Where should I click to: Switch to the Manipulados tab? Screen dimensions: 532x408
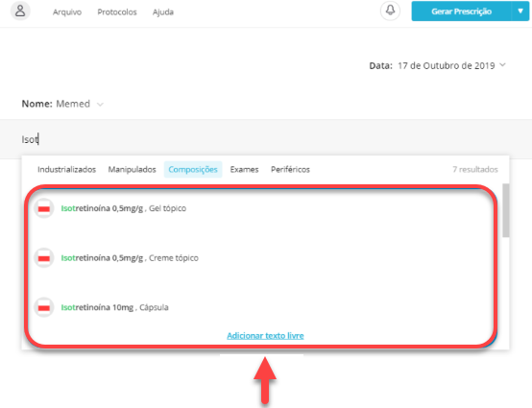tap(132, 169)
